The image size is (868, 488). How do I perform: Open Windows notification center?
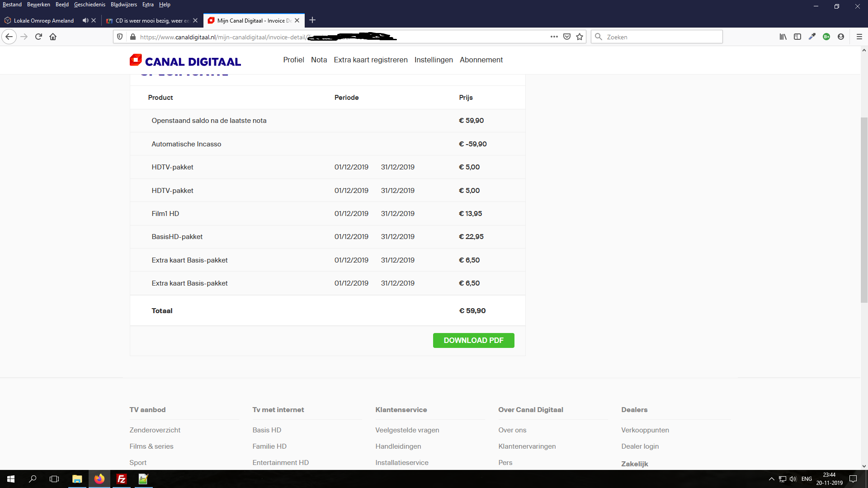click(x=853, y=479)
